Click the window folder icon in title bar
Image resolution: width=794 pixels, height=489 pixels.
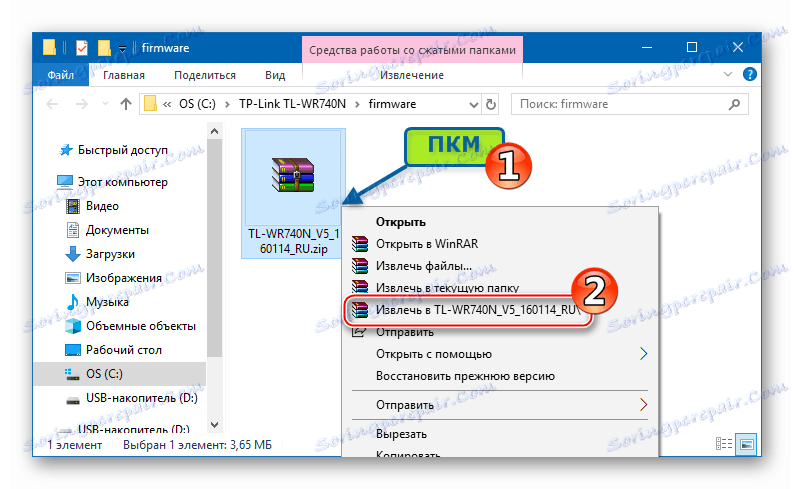pyautogui.click(x=49, y=48)
